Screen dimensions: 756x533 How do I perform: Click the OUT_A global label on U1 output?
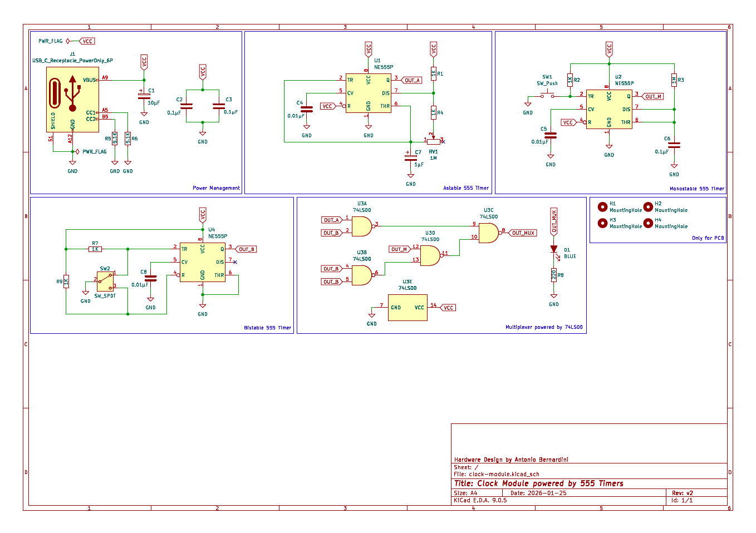[x=411, y=80]
